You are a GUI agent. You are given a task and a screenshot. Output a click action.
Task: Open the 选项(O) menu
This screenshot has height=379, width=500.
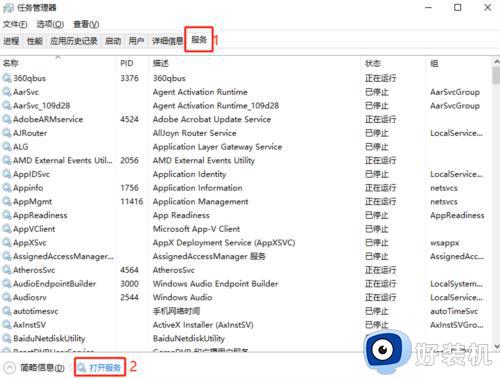pyautogui.click(x=50, y=24)
